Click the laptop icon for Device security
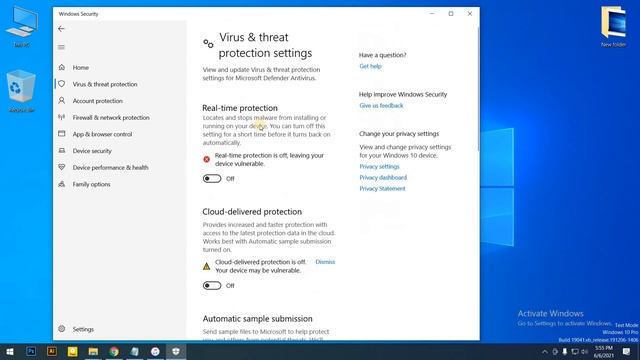Image resolution: width=640 pixels, height=360 pixels. click(62, 151)
